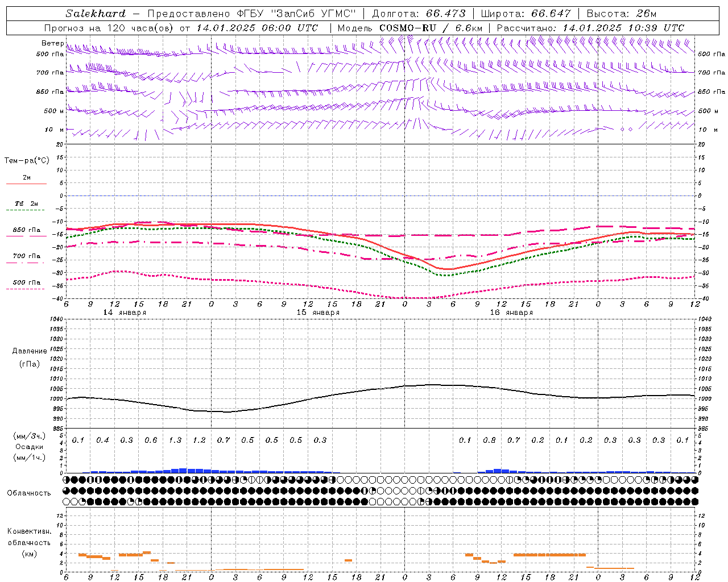Screen dimensions: 728x582
Task: Click the "2м" temperature legend label above Td
Action: (x=27, y=177)
